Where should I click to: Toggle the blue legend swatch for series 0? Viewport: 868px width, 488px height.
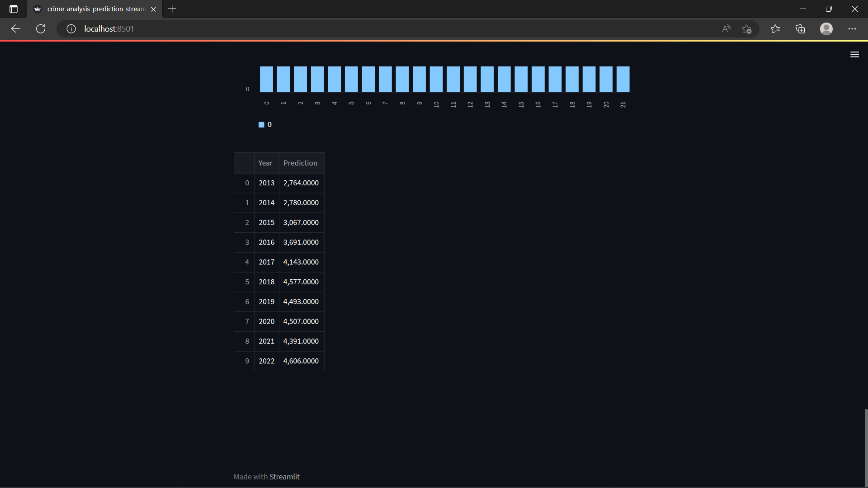pyautogui.click(x=261, y=125)
